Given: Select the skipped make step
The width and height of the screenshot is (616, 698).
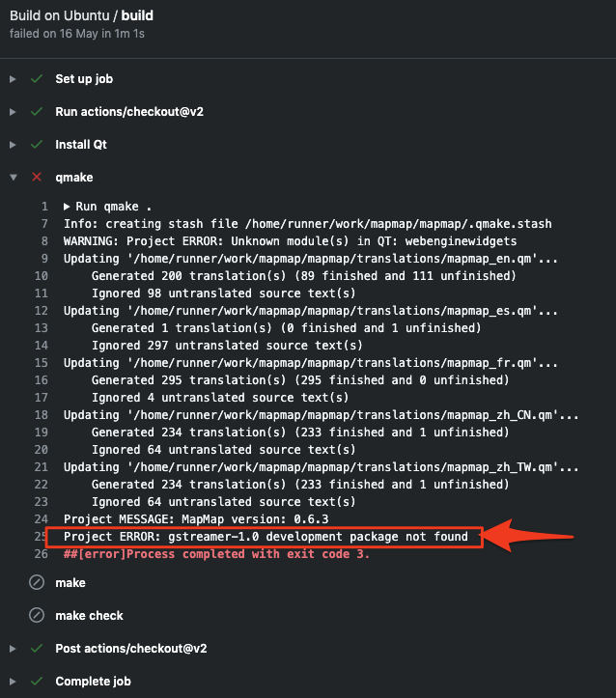Looking at the screenshot, I should (x=70, y=583).
